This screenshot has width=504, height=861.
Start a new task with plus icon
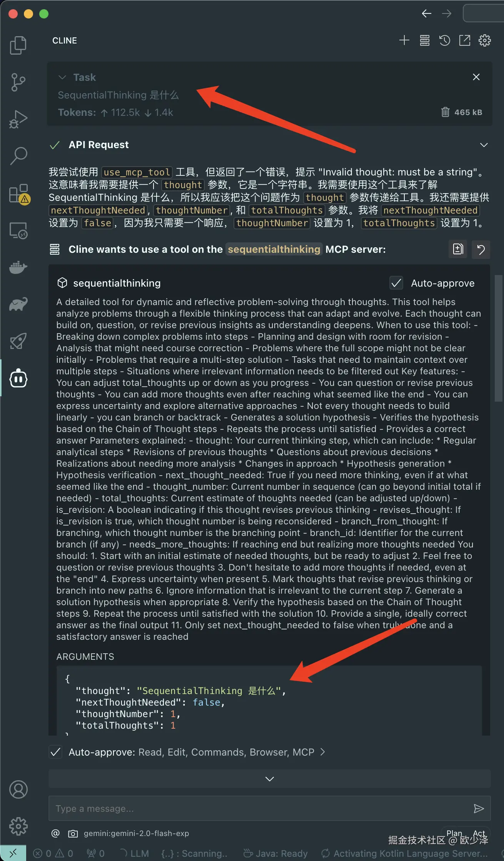point(404,40)
